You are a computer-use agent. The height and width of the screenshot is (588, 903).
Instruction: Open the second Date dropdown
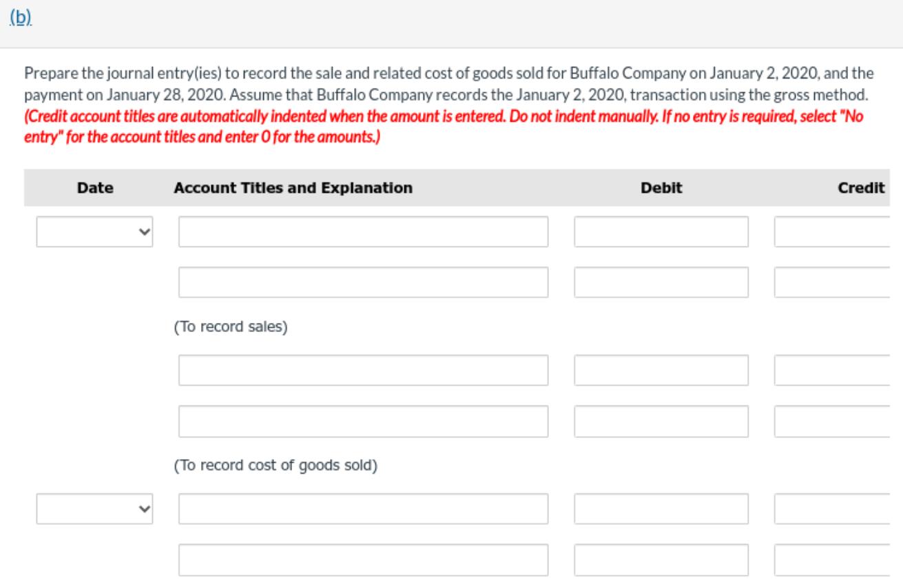pyautogui.click(x=94, y=509)
